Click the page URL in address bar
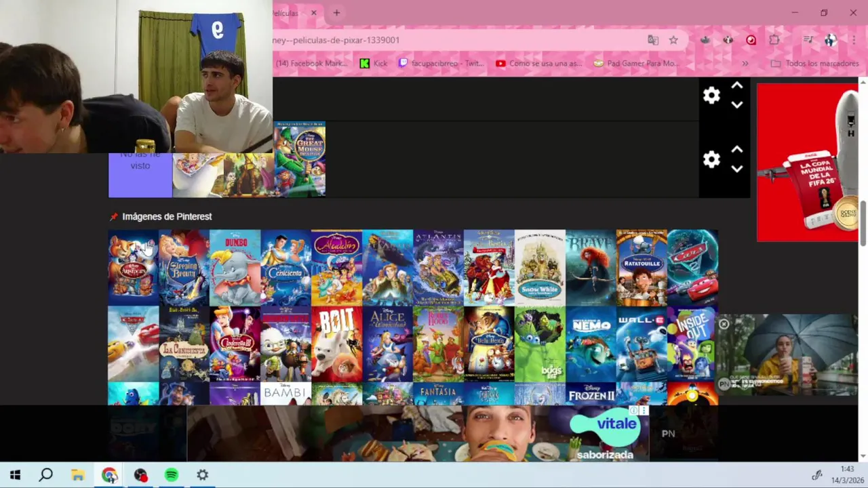The width and height of the screenshot is (868, 488). 336,40
